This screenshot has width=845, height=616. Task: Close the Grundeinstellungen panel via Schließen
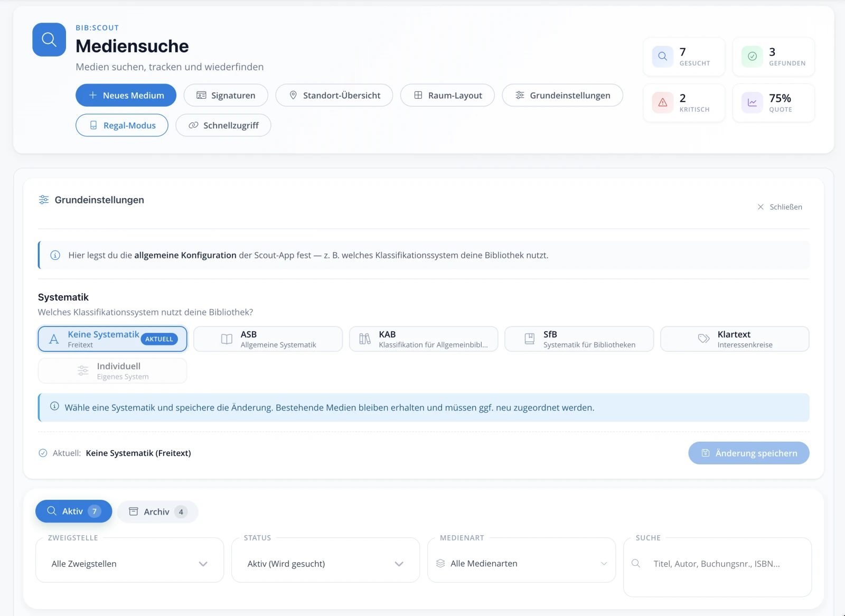pos(780,207)
